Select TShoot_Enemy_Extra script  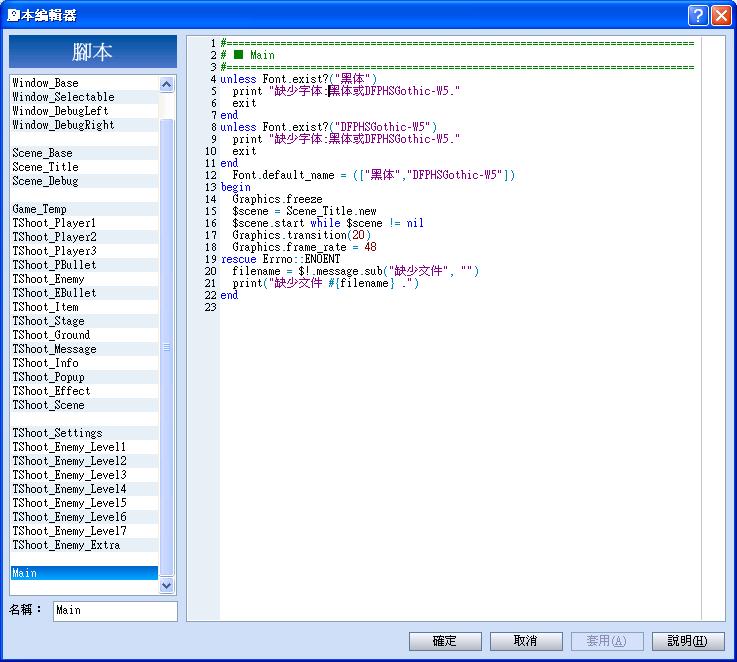(84, 546)
